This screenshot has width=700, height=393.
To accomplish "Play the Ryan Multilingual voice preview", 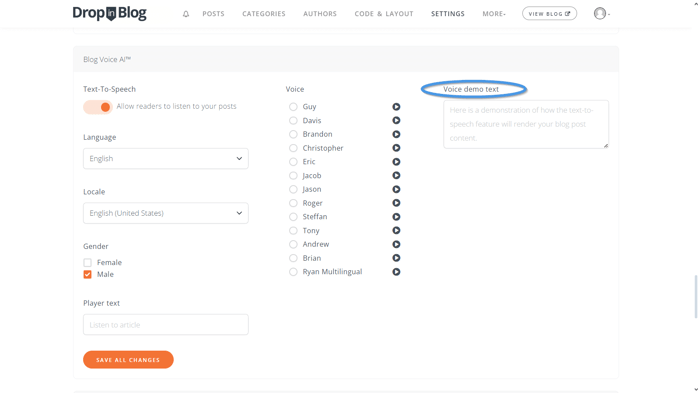I will (x=396, y=272).
